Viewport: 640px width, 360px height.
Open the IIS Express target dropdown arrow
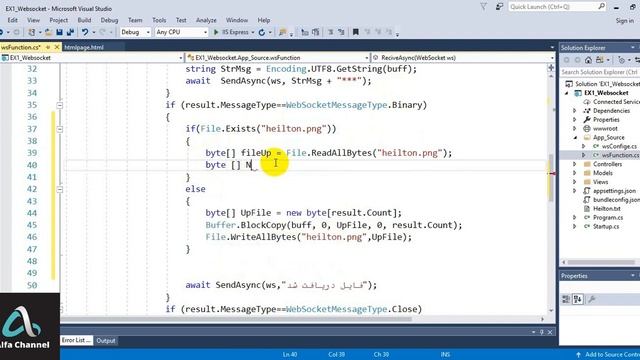[x=253, y=32]
